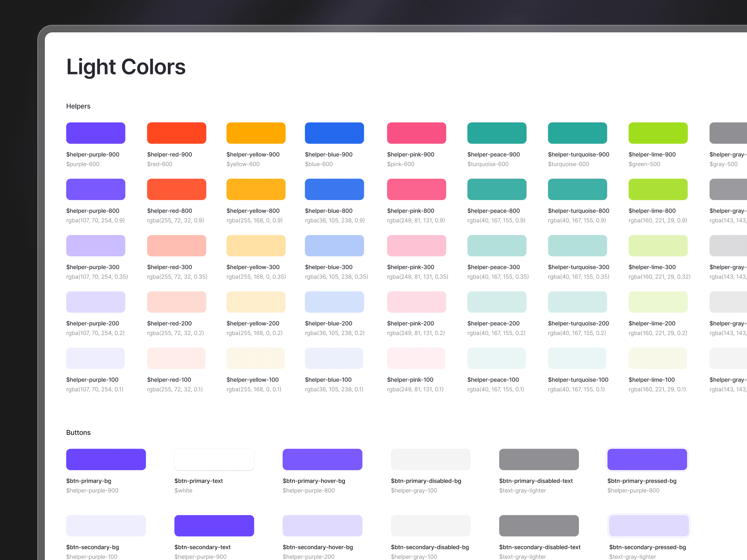Click the $btn-primary-hover-bg swatch
Screen dimensions: 747x560
[322, 459]
